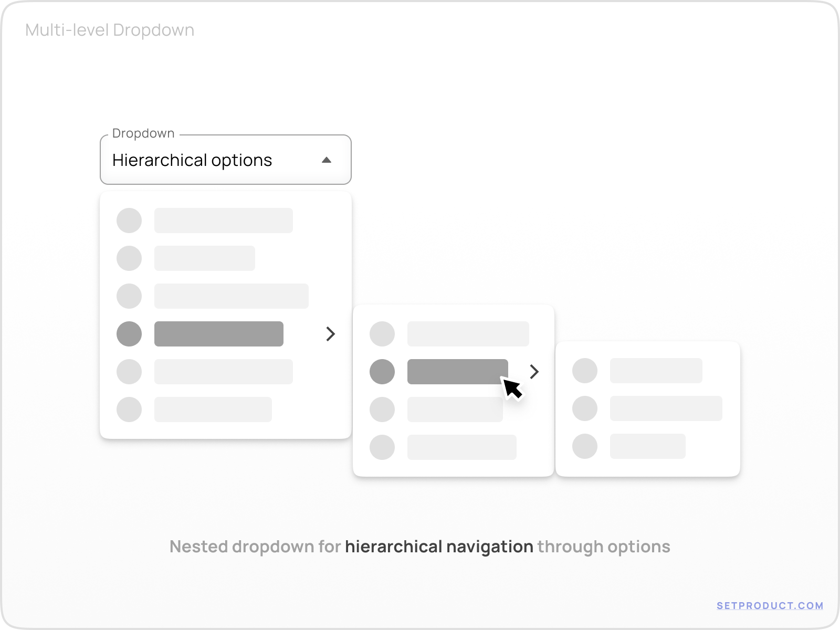840x630 pixels.
Task: Click the first circle icon in main menu
Action: pyautogui.click(x=129, y=220)
